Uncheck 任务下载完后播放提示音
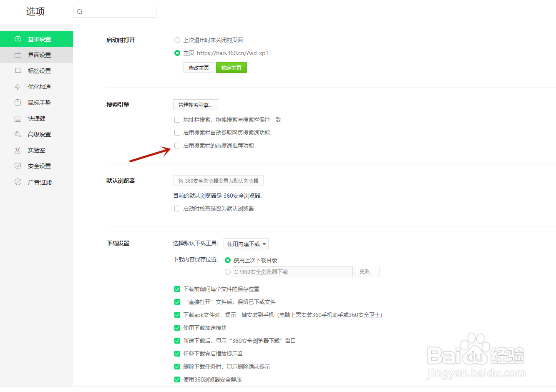This screenshot has height=392, width=556. (x=177, y=354)
